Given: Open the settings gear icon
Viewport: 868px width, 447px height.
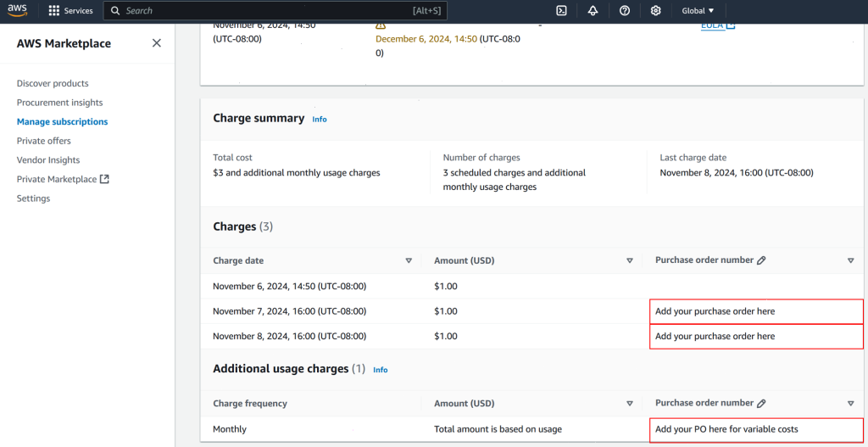Looking at the screenshot, I should point(656,10).
